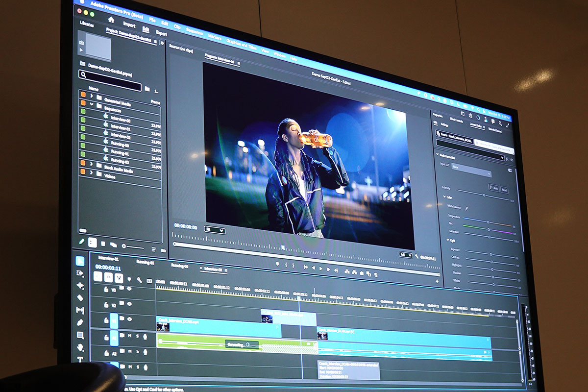Pick the Ripple Edit tool
Image resolution: width=588 pixels, height=392 pixels.
(80, 286)
